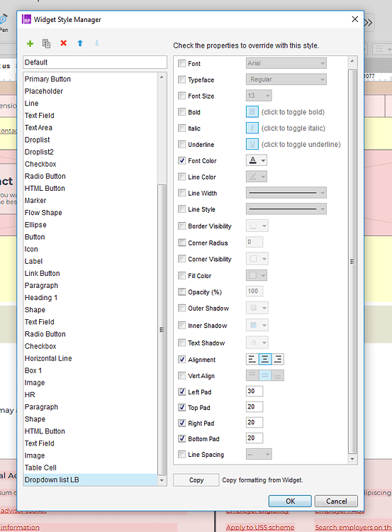Select top vertical align icon
392x532 pixels.
pyautogui.click(x=252, y=375)
